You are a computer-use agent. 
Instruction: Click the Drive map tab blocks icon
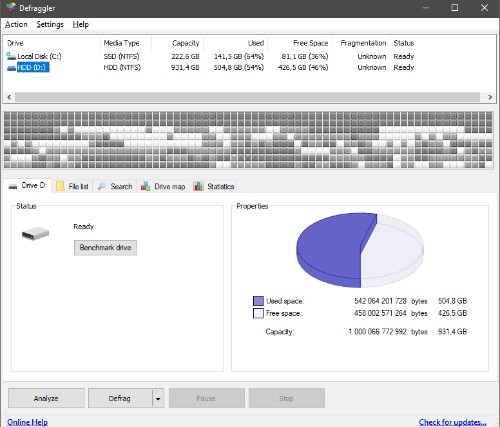[145, 186]
